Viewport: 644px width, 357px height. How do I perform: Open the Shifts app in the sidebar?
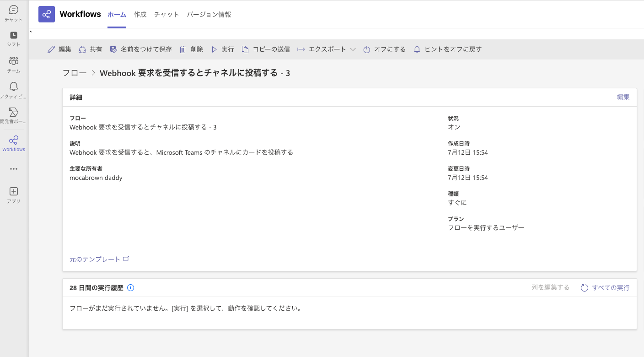click(13, 37)
